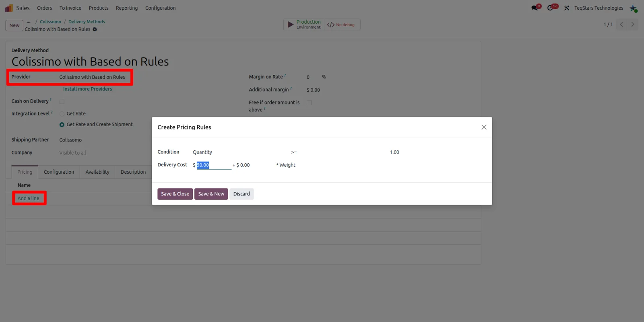Open the user avatar menu icon
The width and height of the screenshot is (644, 322).
pos(634,8)
